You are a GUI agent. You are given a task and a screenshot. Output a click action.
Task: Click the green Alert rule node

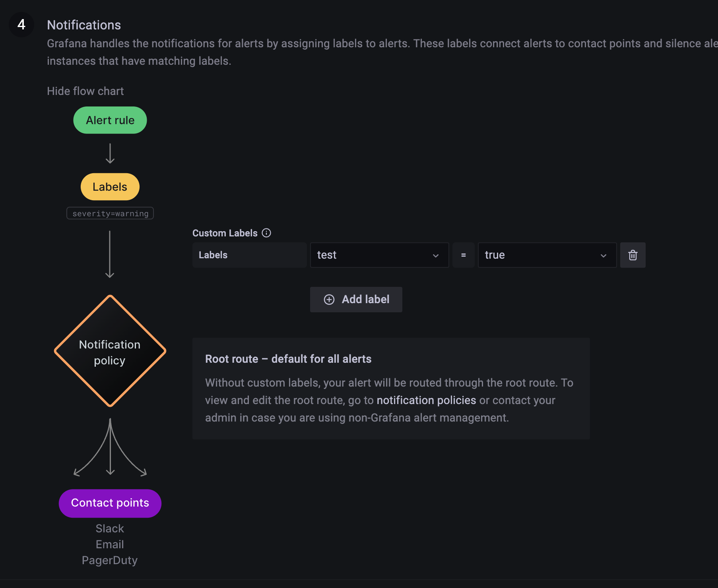click(110, 120)
